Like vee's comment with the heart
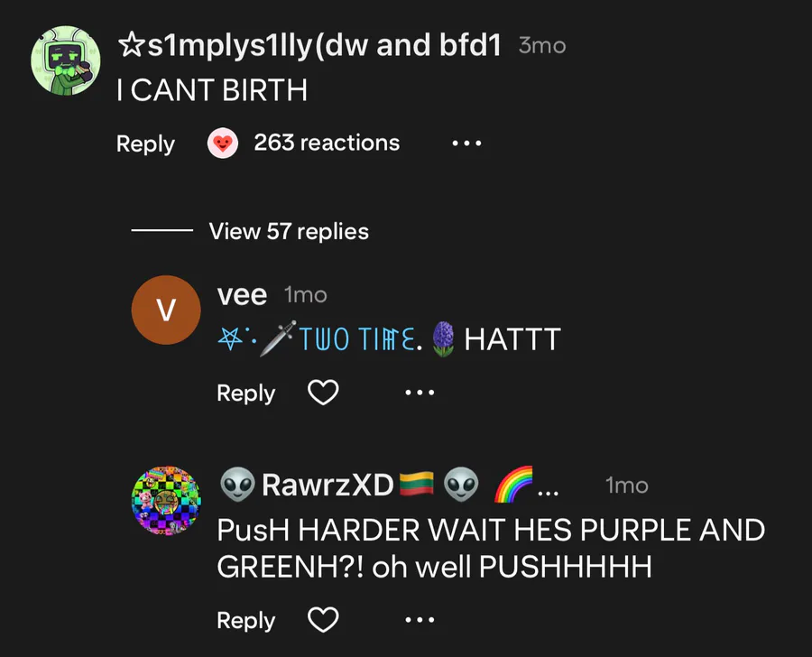The width and height of the screenshot is (812, 657). 323,393
